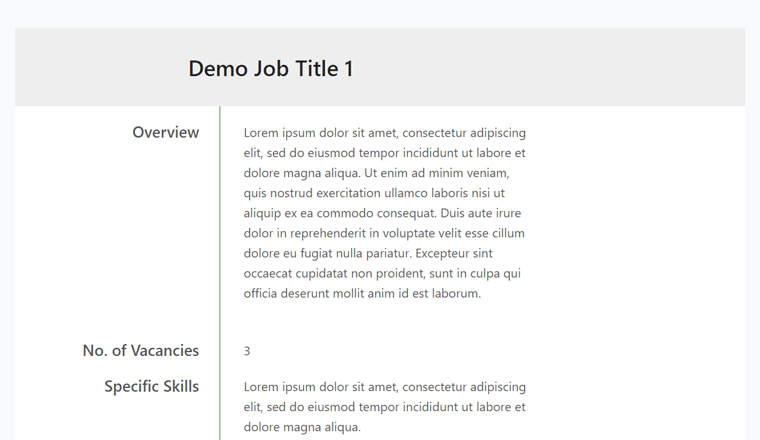The width and height of the screenshot is (760, 440).
Task: Select the Specific Skills label
Action: click(152, 386)
